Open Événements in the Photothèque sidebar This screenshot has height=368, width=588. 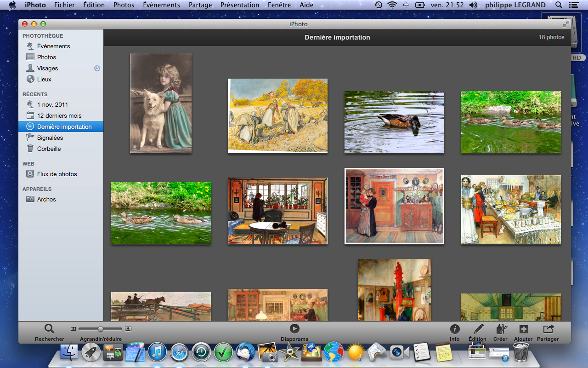[x=53, y=46]
